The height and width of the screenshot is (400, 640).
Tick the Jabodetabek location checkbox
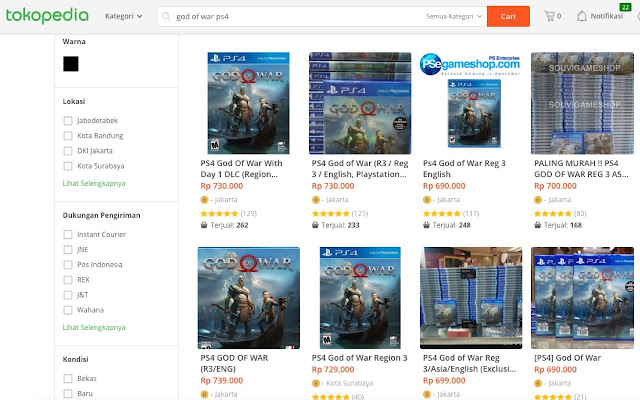[68, 120]
